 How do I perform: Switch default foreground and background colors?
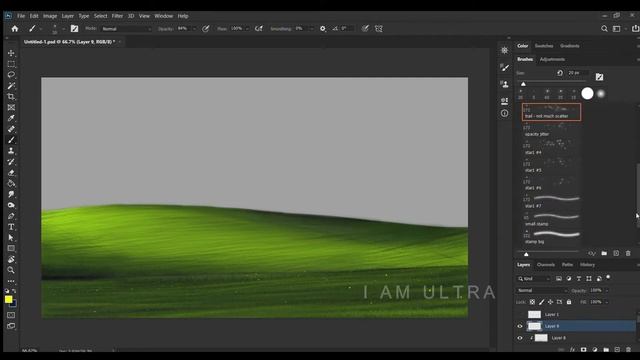(7, 291)
